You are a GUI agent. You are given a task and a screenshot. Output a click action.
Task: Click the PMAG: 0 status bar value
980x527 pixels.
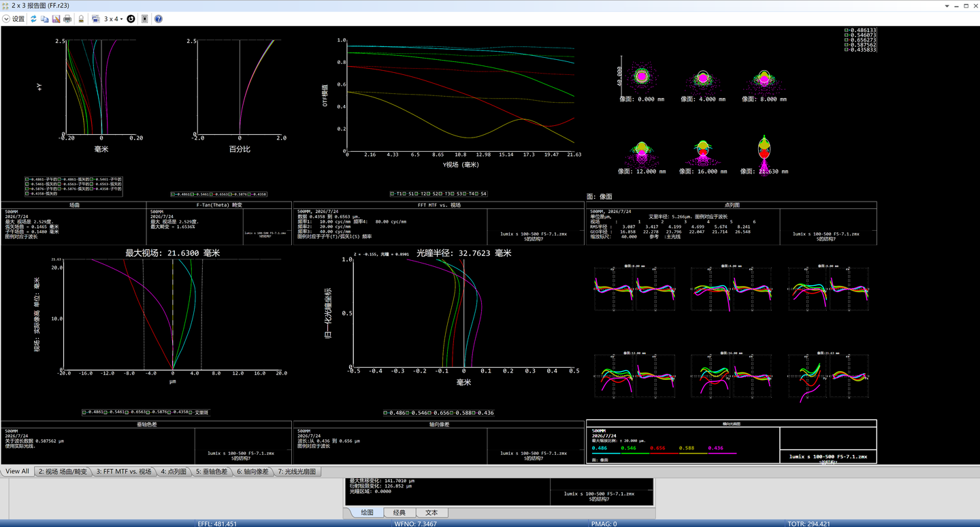click(x=605, y=524)
